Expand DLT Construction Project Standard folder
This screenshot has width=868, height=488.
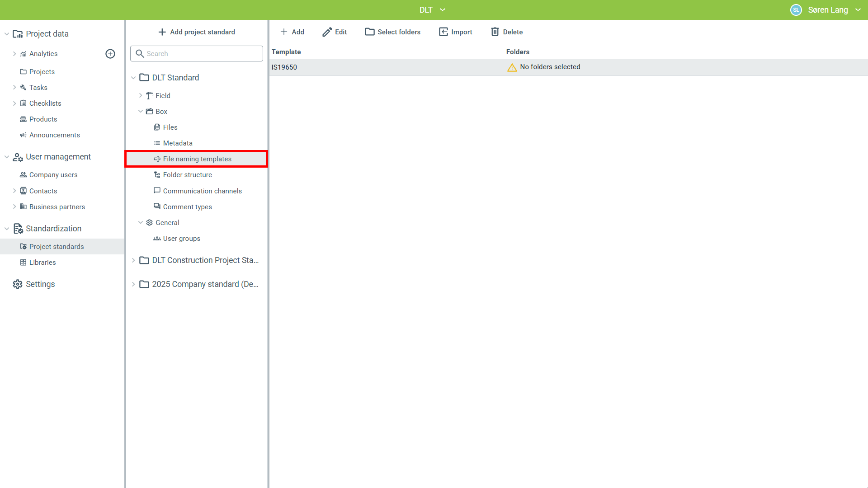[133, 260]
